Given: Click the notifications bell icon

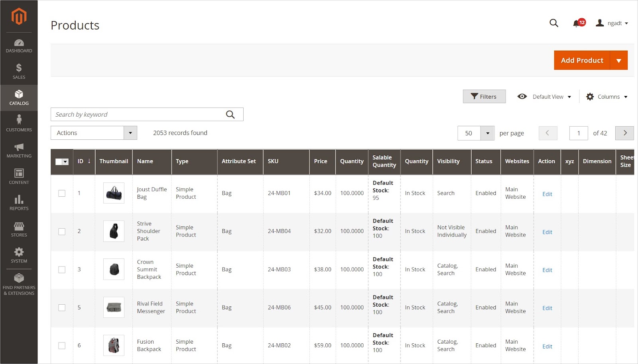Looking at the screenshot, I should pos(576,23).
